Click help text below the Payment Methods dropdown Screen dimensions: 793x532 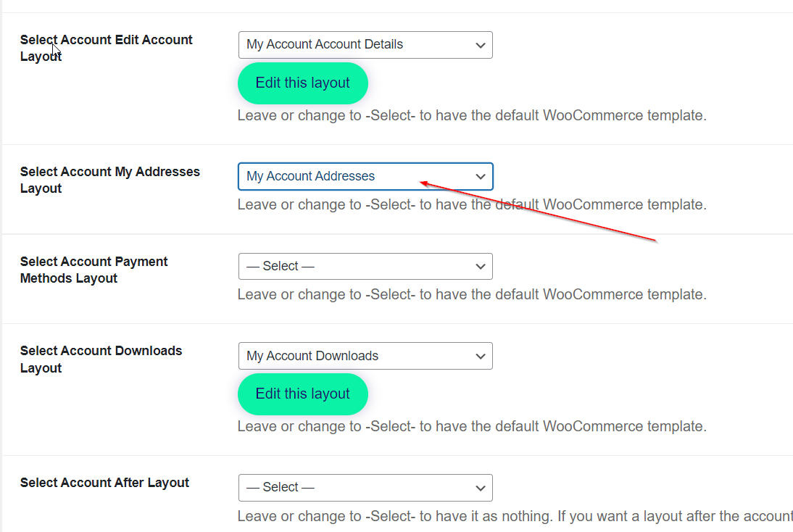click(x=471, y=295)
